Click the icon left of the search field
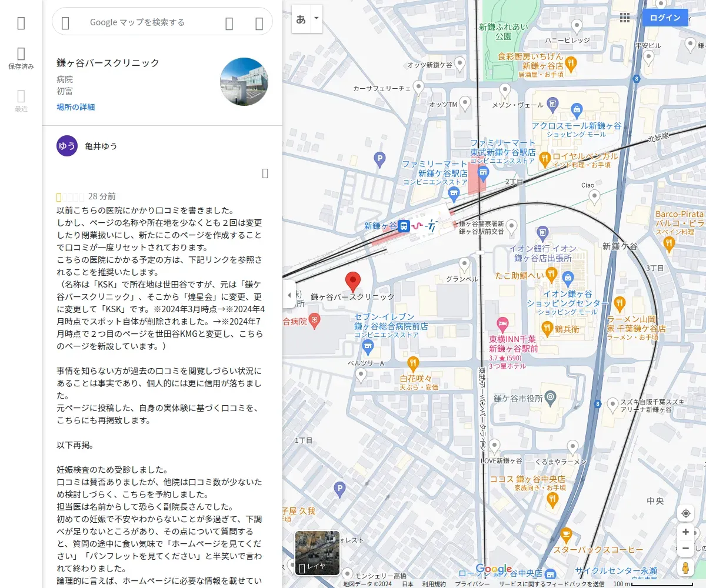The image size is (706, 588). 65,23
